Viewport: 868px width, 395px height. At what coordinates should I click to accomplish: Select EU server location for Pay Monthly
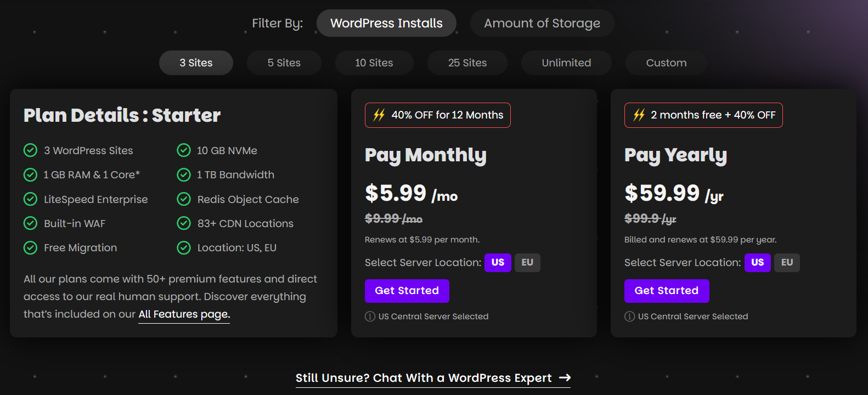527,263
